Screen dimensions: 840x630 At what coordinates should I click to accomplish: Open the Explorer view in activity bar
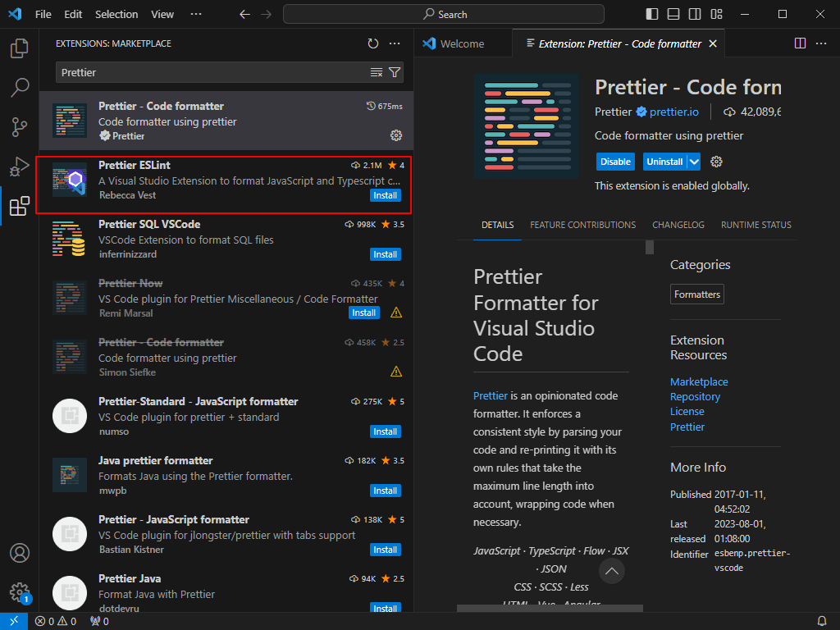[20, 48]
